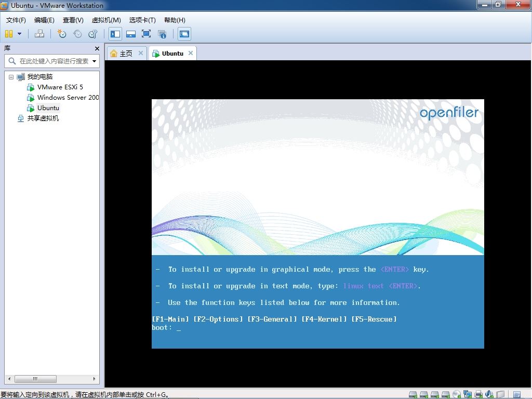
Task: Toggle the console view toolbar icon
Action: click(x=184, y=34)
